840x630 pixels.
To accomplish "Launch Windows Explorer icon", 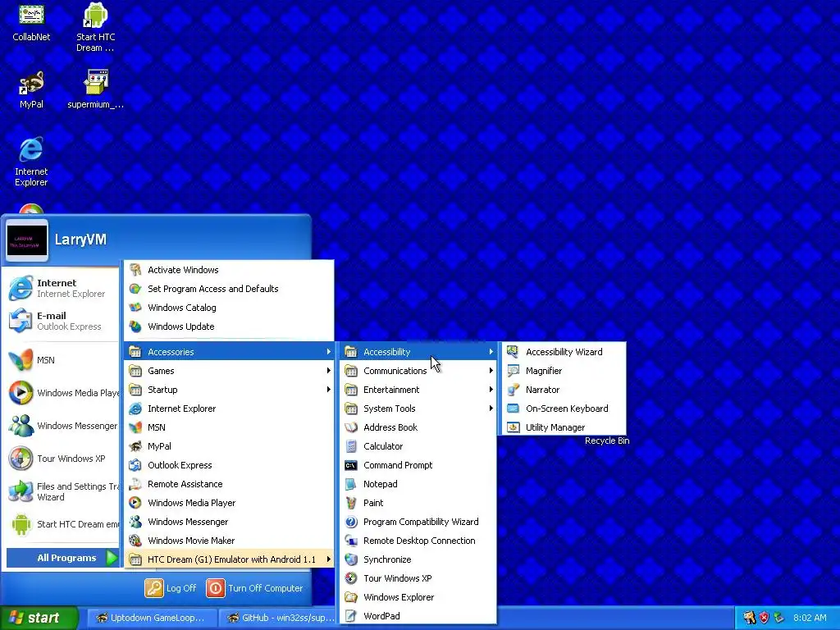I will coord(351,597).
